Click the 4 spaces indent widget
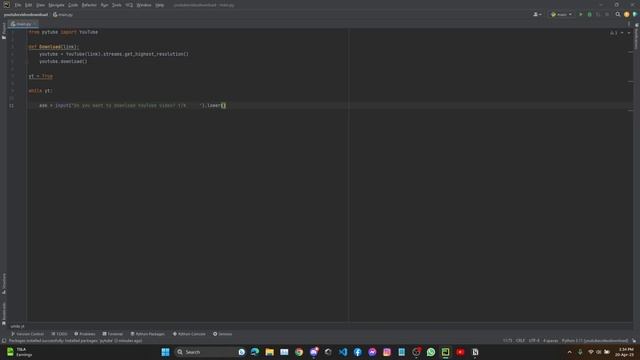The image size is (640, 360). (551, 341)
